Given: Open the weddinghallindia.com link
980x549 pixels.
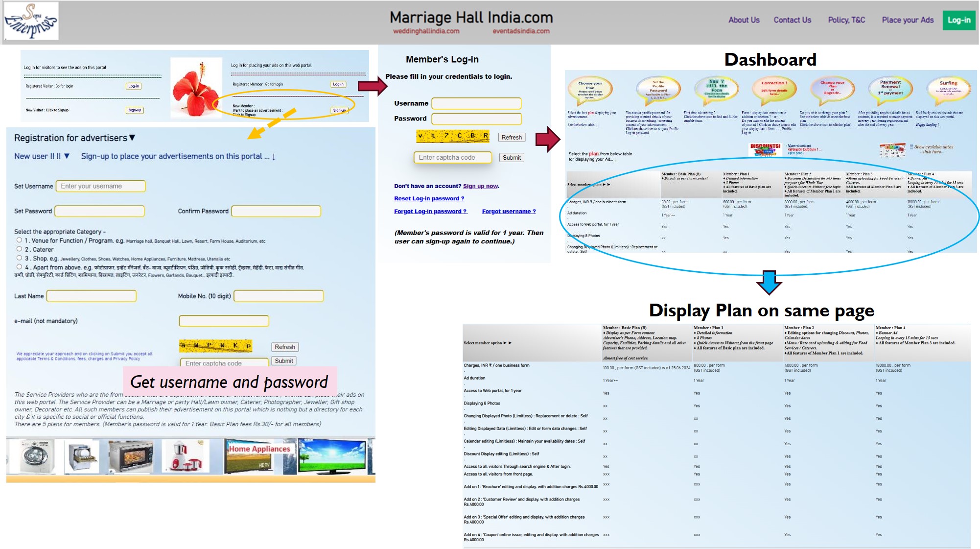Looking at the screenshot, I should pyautogui.click(x=426, y=31).
